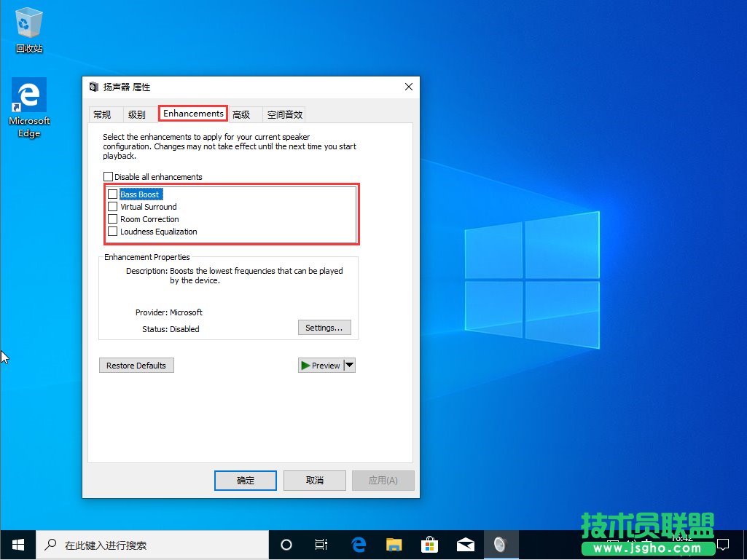Open File Explorer from the taskbar
Image resolution: width=747 pixels, height=560 pixels.
tap(394, 544)
